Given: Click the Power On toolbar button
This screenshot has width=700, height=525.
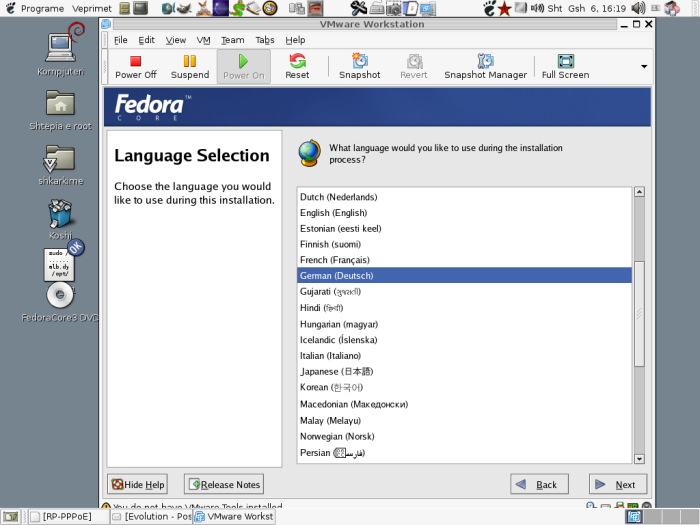Looking at the screenshot, I should (x=244, y=67).
